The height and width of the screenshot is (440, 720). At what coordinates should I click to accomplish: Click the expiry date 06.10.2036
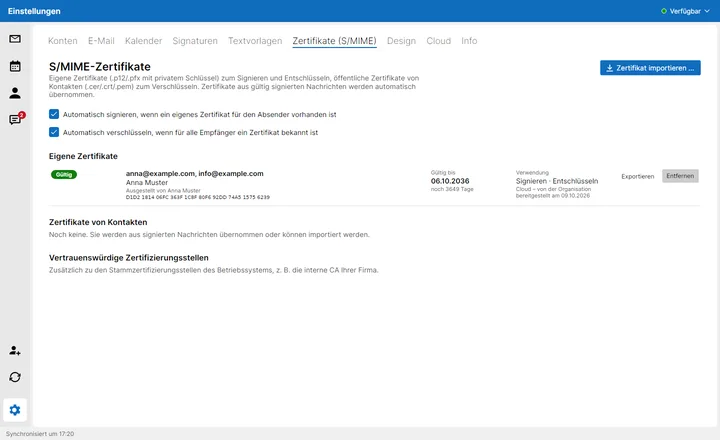click(450, 181)
